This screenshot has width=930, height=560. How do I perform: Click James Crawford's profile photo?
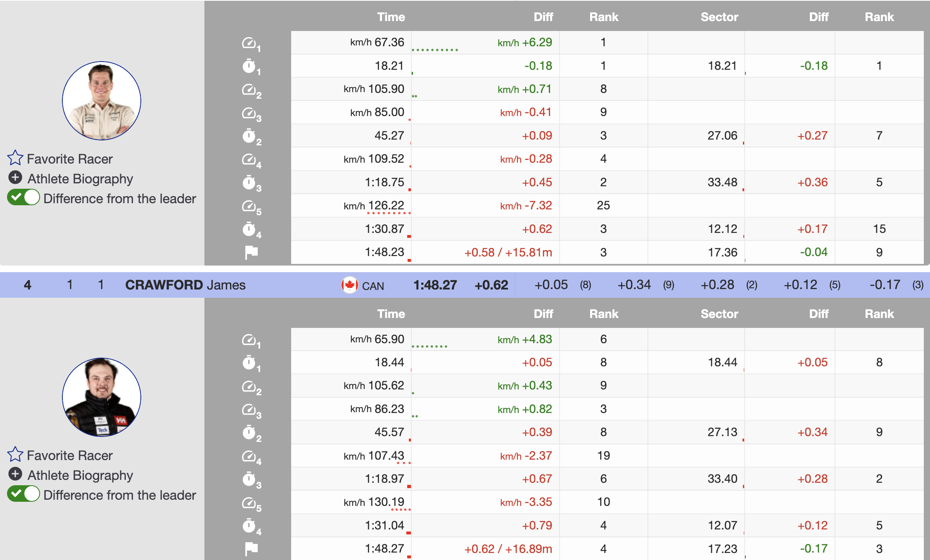pos(102,397)
